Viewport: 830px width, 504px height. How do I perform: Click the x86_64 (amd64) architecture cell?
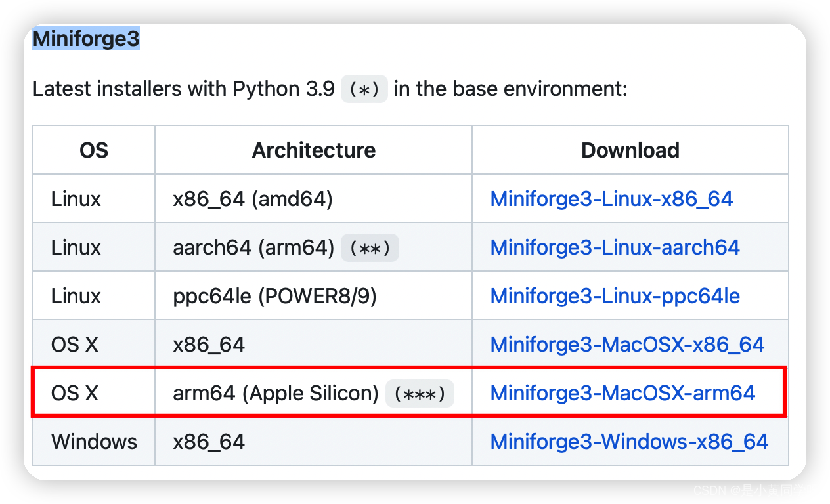[253, 199]
